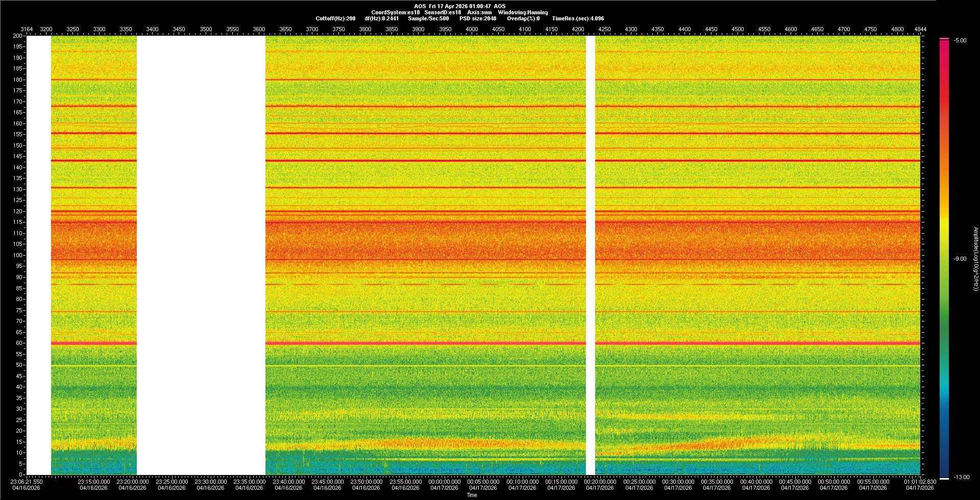Image resolution: width=980 pixels, height=500 pixels.
Task: Click the large white data gap region
Action: (x=201, y=255)
